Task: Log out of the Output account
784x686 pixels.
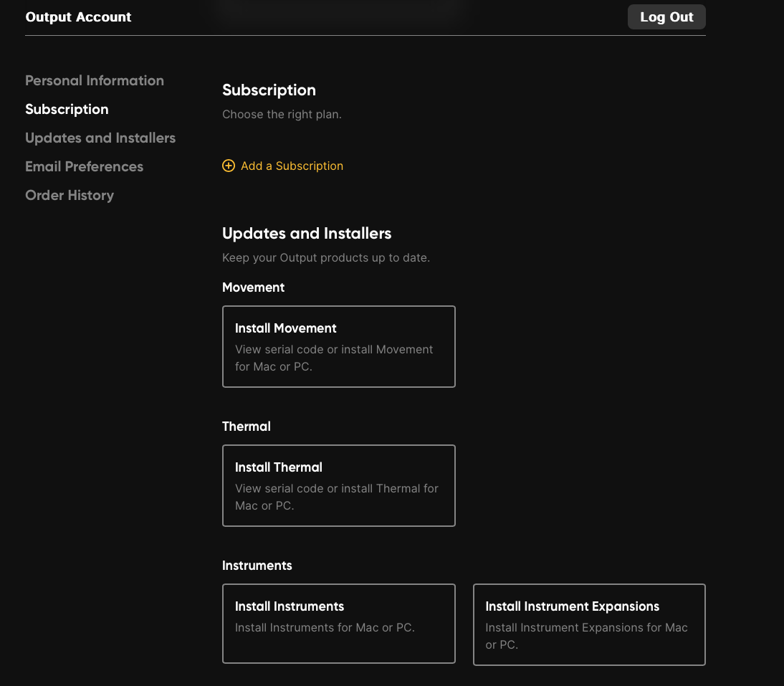Action: pyautogui.click(x=666, y=17)
